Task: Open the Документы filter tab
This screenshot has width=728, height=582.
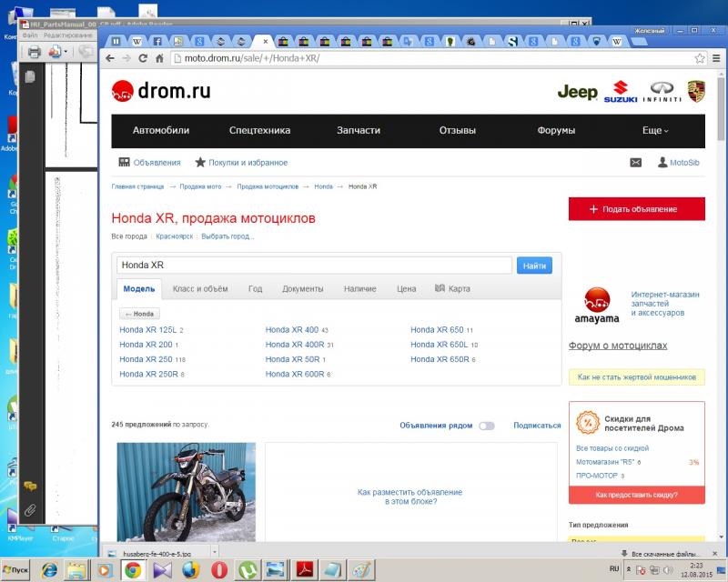Action: pos(303,288)
